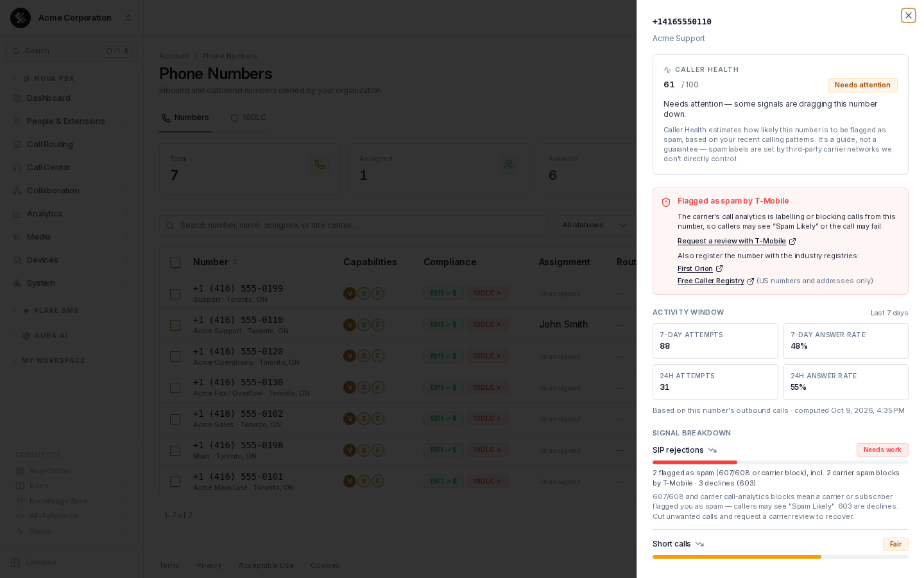This screenshot has width=924, height=578.
Task: Click the trend arrow next to SIP rejections
Action: tap(712, 450)
